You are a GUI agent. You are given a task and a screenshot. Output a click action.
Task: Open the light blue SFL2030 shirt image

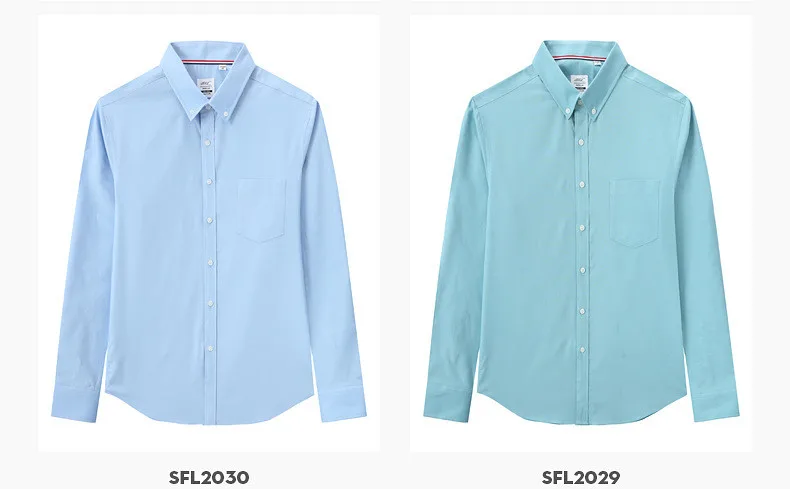[209, 233]
